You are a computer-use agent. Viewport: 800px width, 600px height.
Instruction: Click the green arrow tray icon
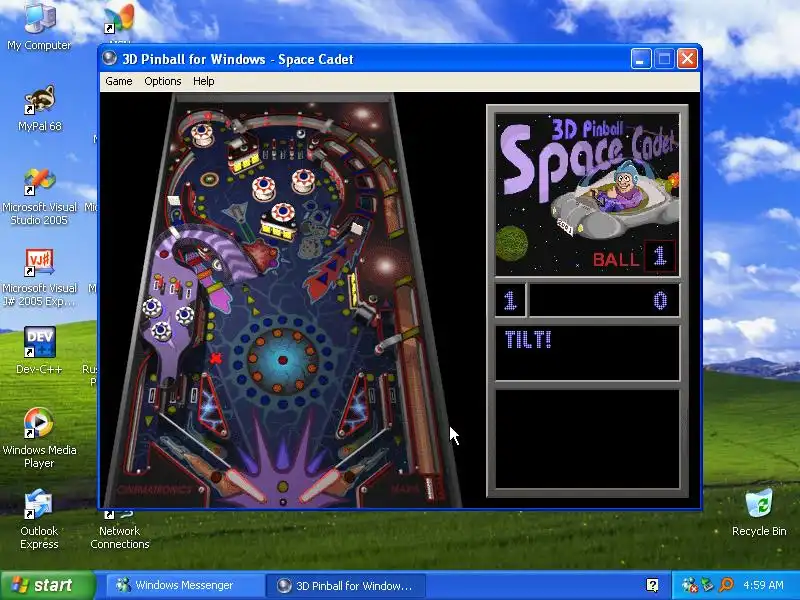click(x=708, y=585)
